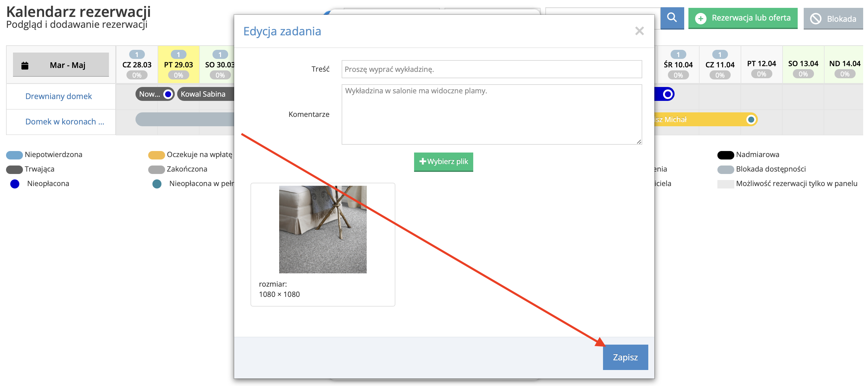Image resolution: width=868 pixels, height=386 pixels.
Task: Click the Trwająca legend swatch
Action: (14, 169)
